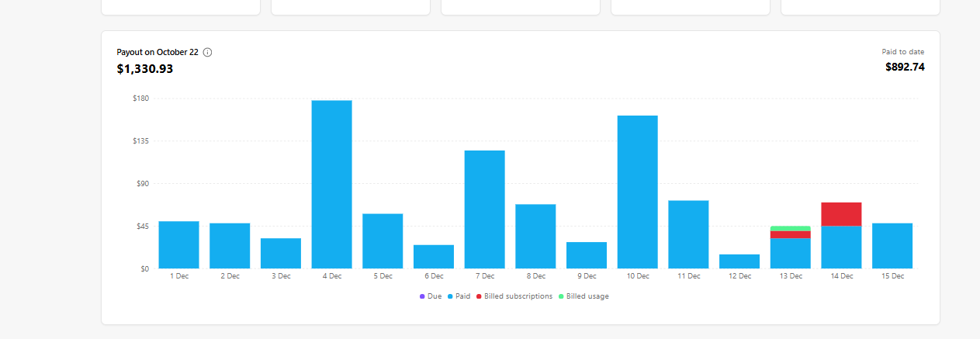The height and width of the screenshot is (339, 980).
Task: Click the 11 Dec bar
Action: tap(688, 234)
